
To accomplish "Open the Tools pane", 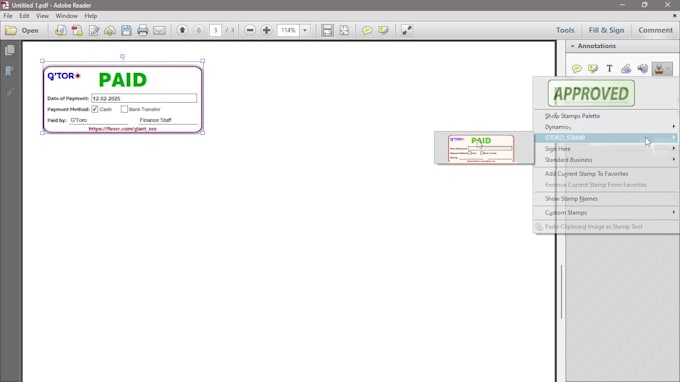I will [x=565, y=30].
